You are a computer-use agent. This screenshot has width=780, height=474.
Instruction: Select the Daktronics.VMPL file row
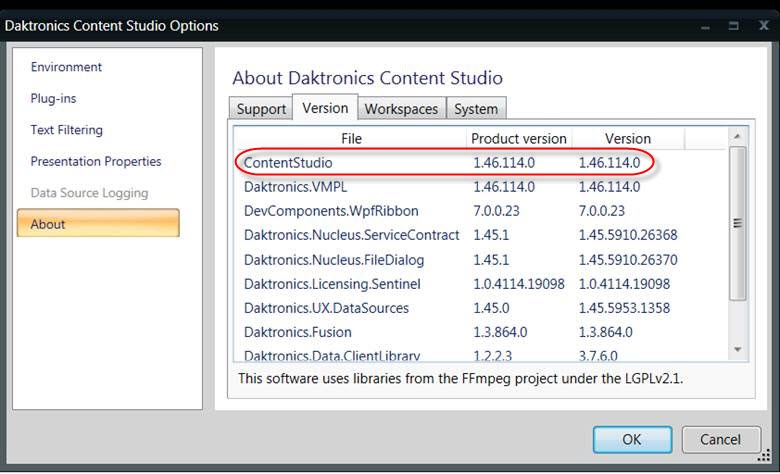coord(296,186)
